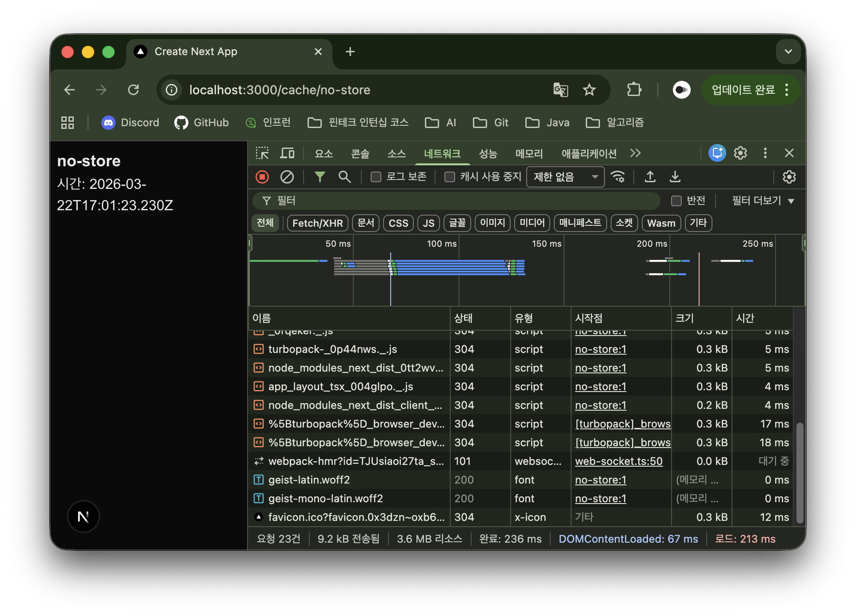
Task: Open the web-socket.ts:50 initiator link
Action: point(618,461)
